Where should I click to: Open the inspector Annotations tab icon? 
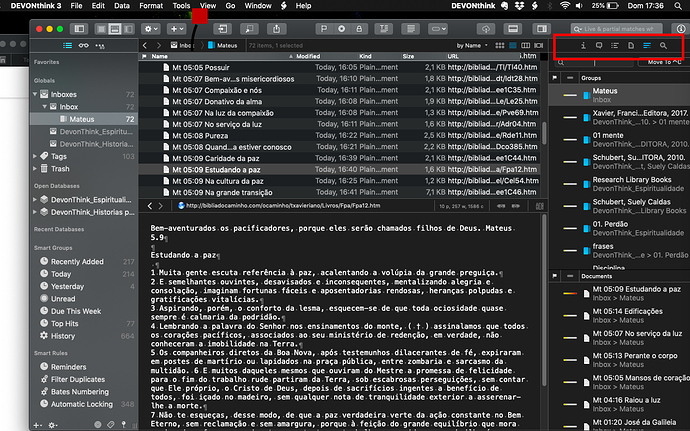pos(599,45)
